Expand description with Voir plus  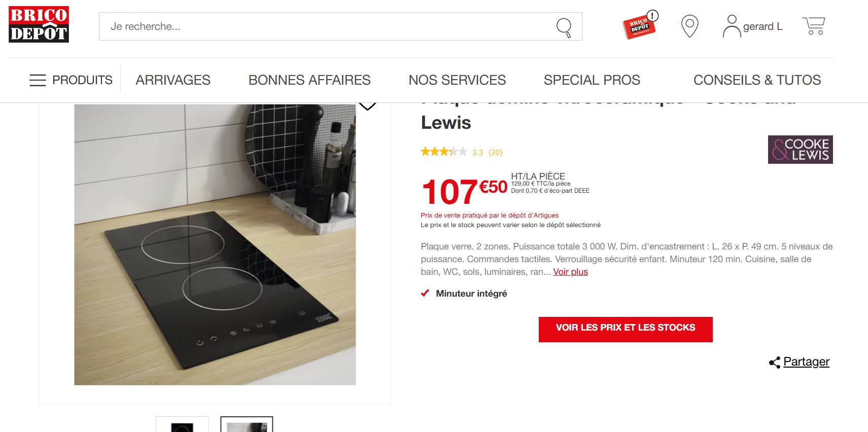[570, 272]
